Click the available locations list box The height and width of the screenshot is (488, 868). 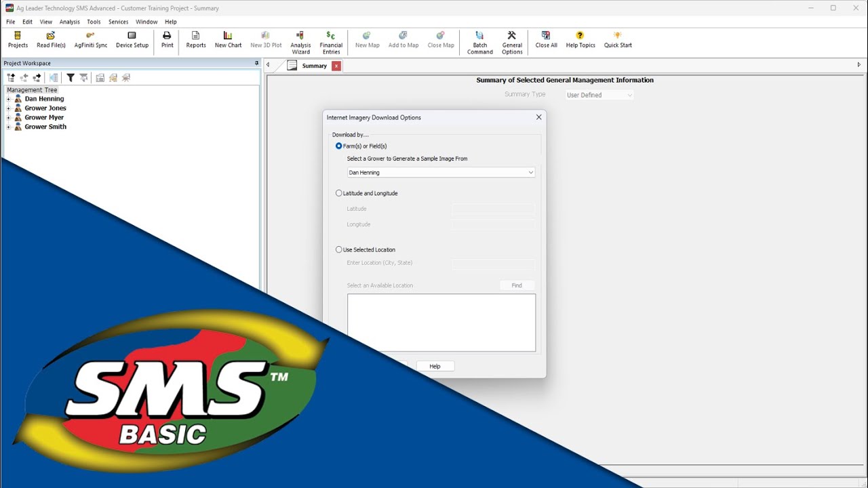441,323
